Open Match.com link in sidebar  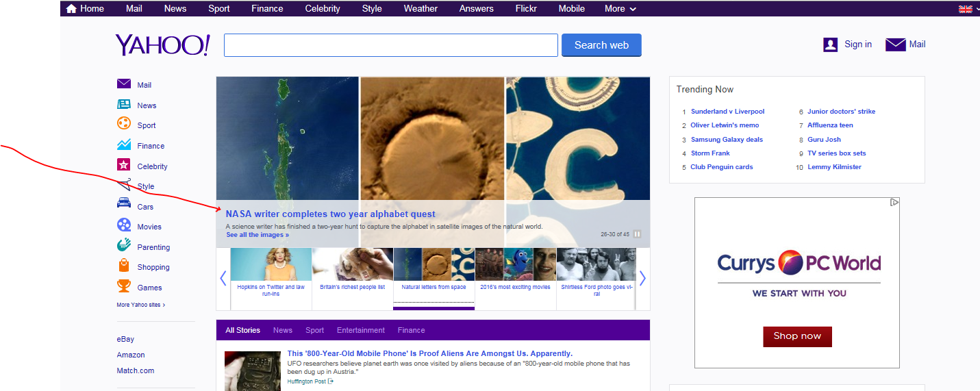tap(136, 370)
